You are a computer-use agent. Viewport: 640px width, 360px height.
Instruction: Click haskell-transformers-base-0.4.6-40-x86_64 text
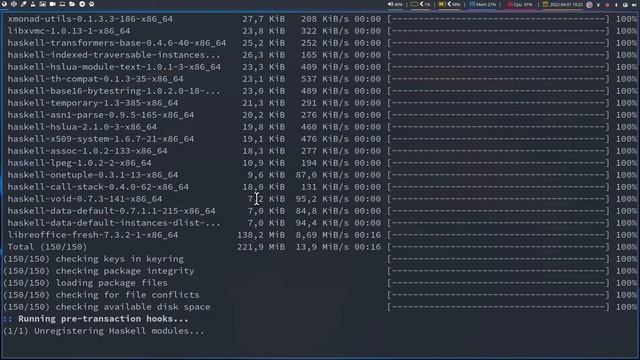(x=117, y=43)
